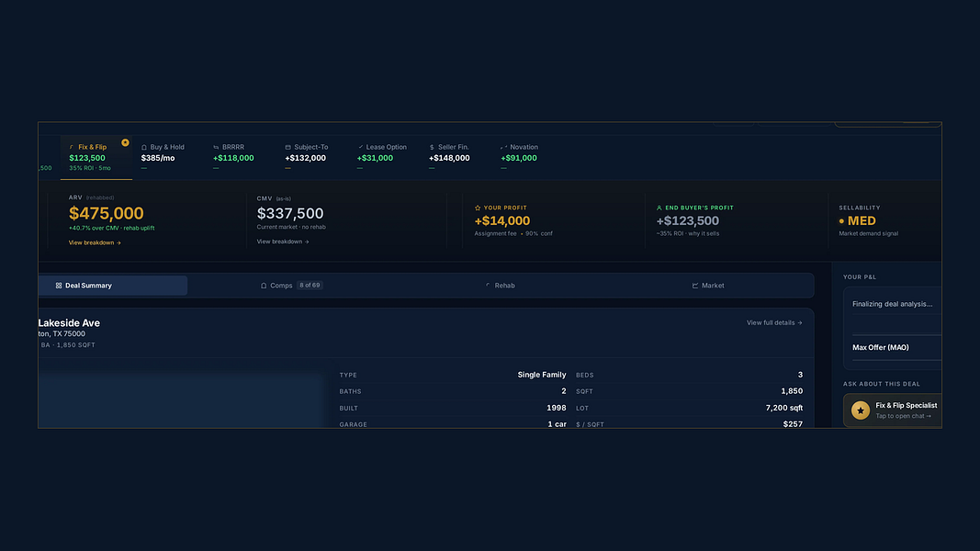Open CMV View breakdown link
980x551 pixels.
(x=283, y=242)
